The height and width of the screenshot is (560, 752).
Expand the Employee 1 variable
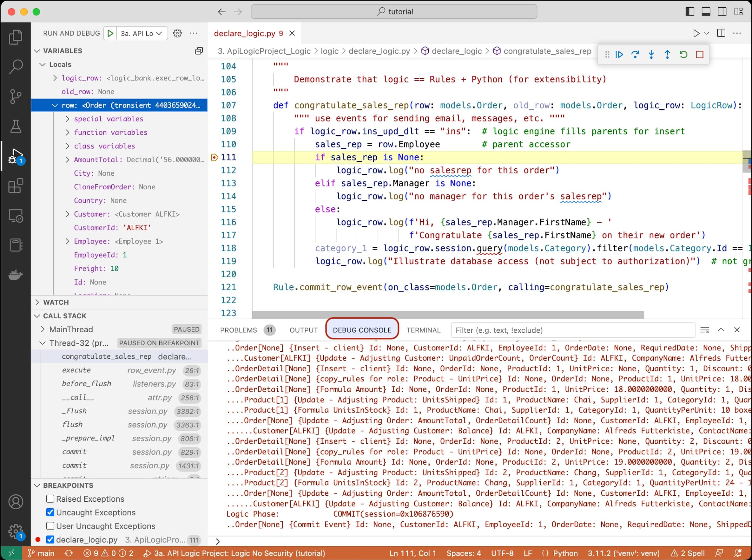point(67,241)
